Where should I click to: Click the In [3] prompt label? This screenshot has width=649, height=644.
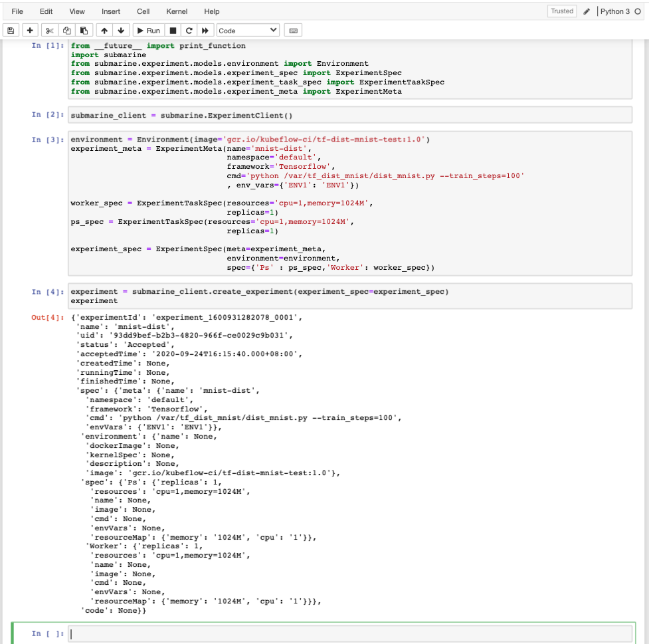pyautogui.click(x=48, y=140)
